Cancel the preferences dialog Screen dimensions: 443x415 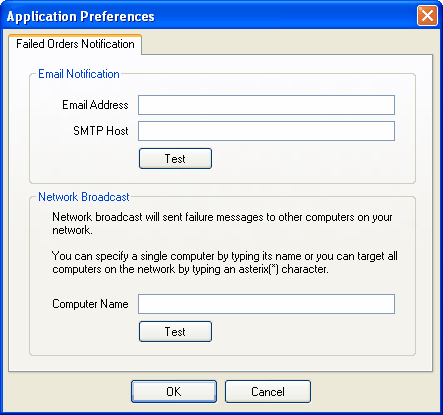coord(268,392)
